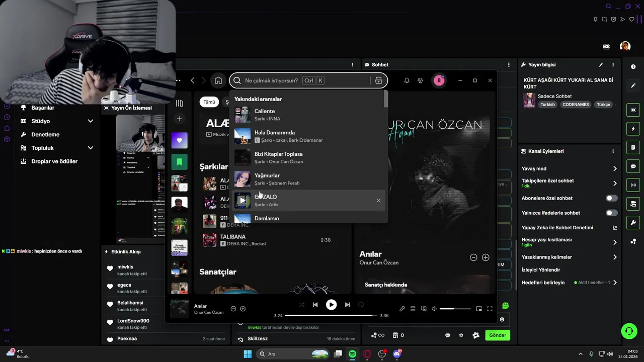Remove Anılar using player bar minus icon
The height and width of the screenshot is (362, 644).
click(233, 309)
